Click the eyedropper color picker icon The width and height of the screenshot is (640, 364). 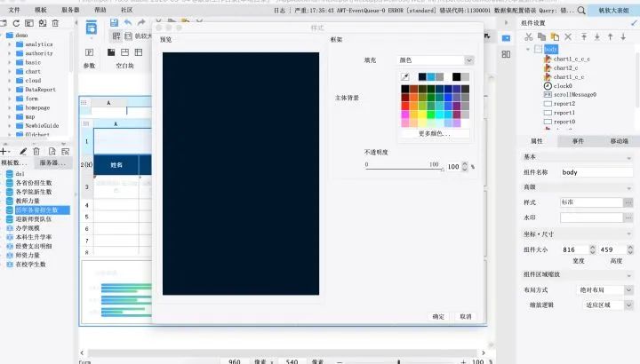click(405, 76)
